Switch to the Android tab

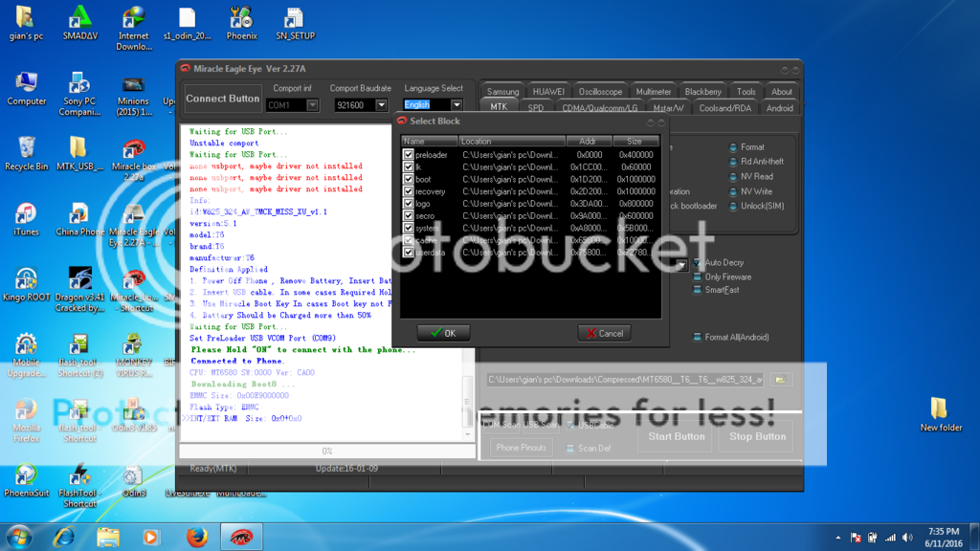[779, 108]
